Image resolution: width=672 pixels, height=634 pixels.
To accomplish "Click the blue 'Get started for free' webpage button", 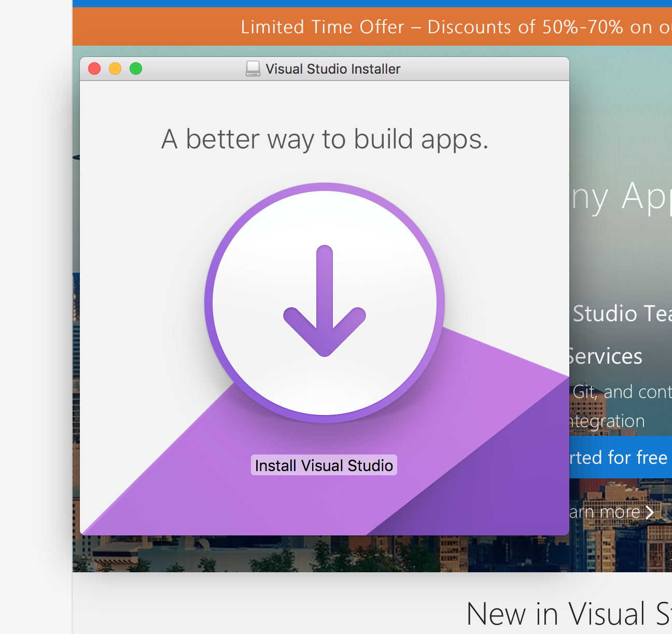I will click(x=621, y=457).
